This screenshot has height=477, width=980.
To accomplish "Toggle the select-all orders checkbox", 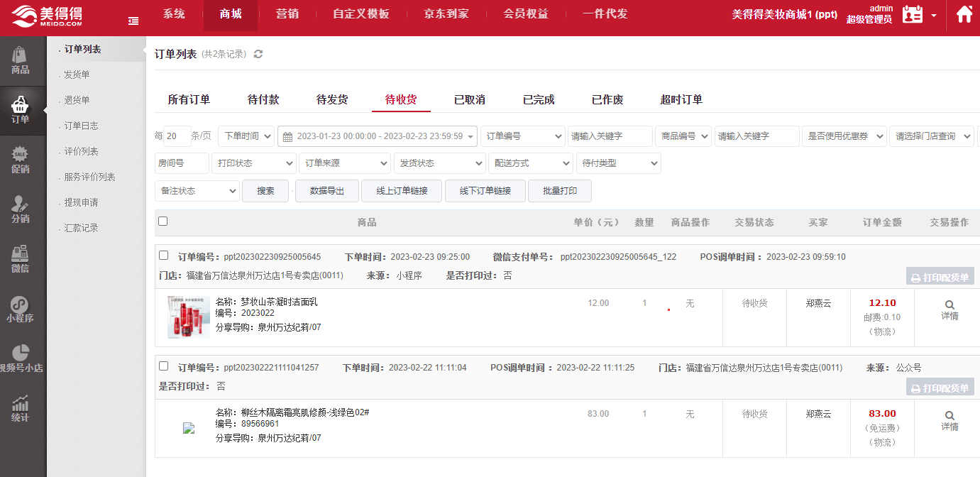I will pyautogui.click(x=163, y=221).
